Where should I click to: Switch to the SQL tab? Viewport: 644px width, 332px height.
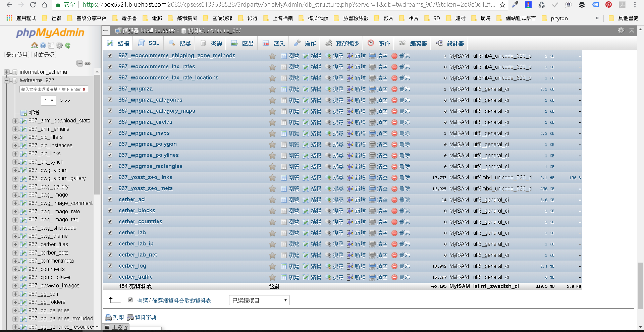pyautogui.click(x=149, y=43)
